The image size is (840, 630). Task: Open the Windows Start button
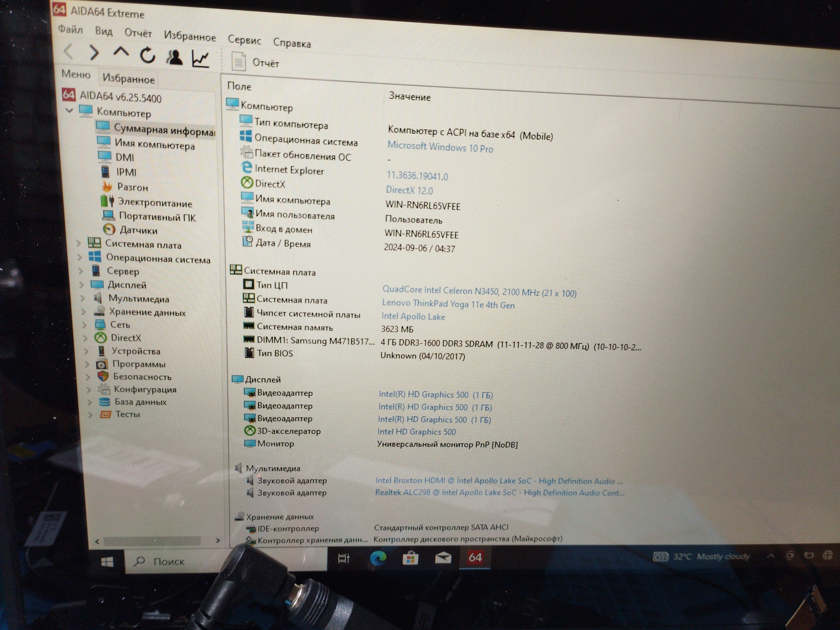(107, 562)
